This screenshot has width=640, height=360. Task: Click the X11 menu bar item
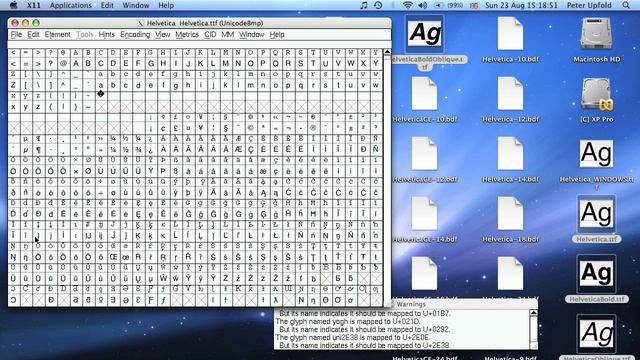tap(33, 5)
